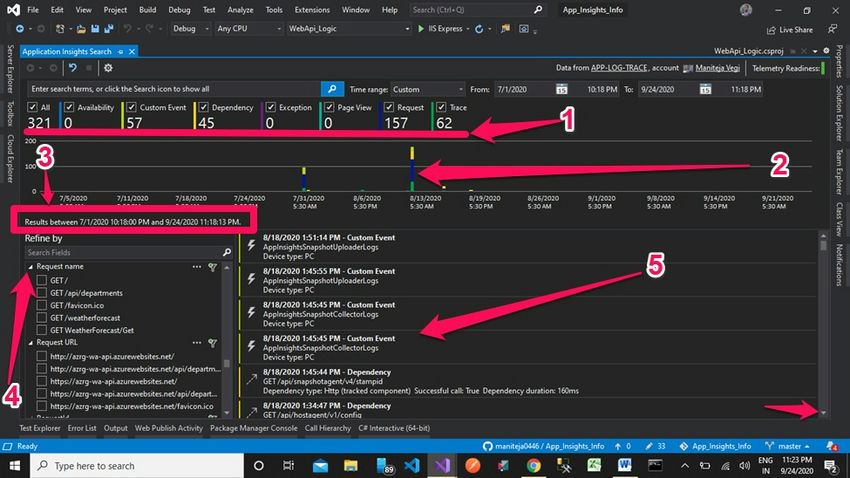This screenshot has width=850, height=478.
Task: Click the refresh arrow in Application Insights toolbar
Action: (72, 68)
